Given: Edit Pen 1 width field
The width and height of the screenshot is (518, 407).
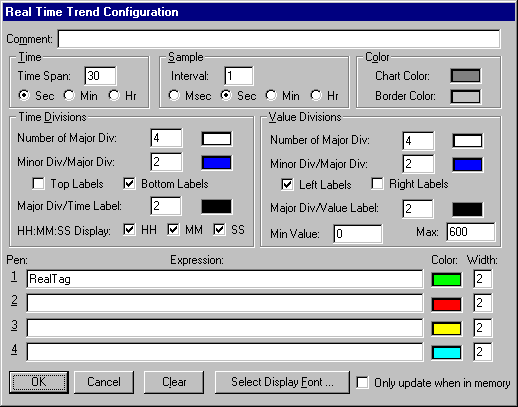Looking at the screenshot, I should point(483,279).
